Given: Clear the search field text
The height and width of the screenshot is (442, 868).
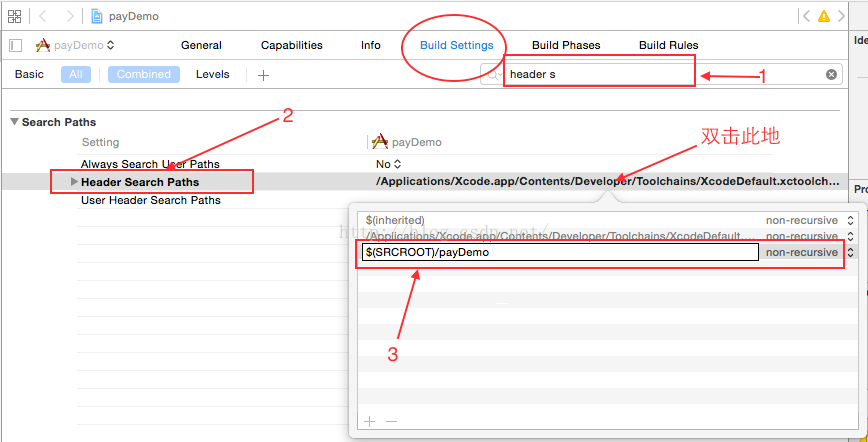Looking at the screenshot, I should tap(831, 74).
